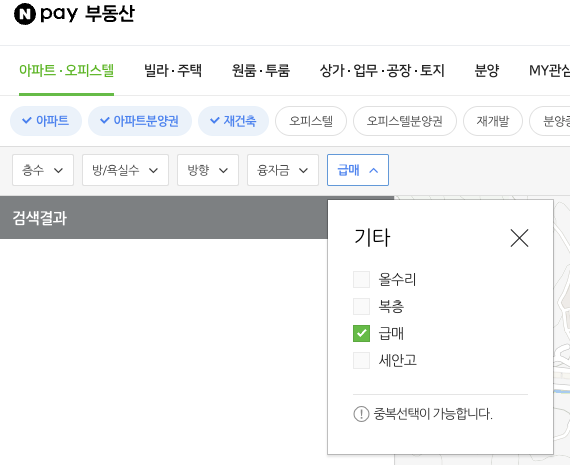
Task: Close the 기타 popup with X
Action: (x=519, y=238)
